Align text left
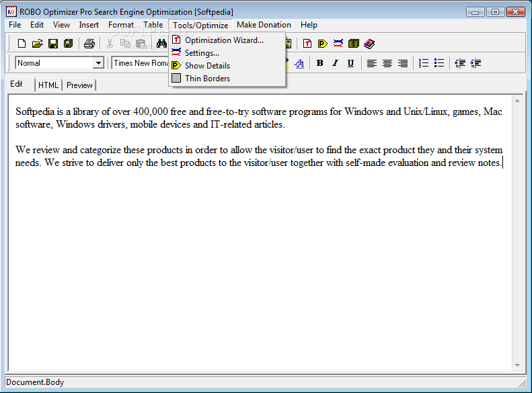This screenshot has width=532, height=393. tap(372, 63)
